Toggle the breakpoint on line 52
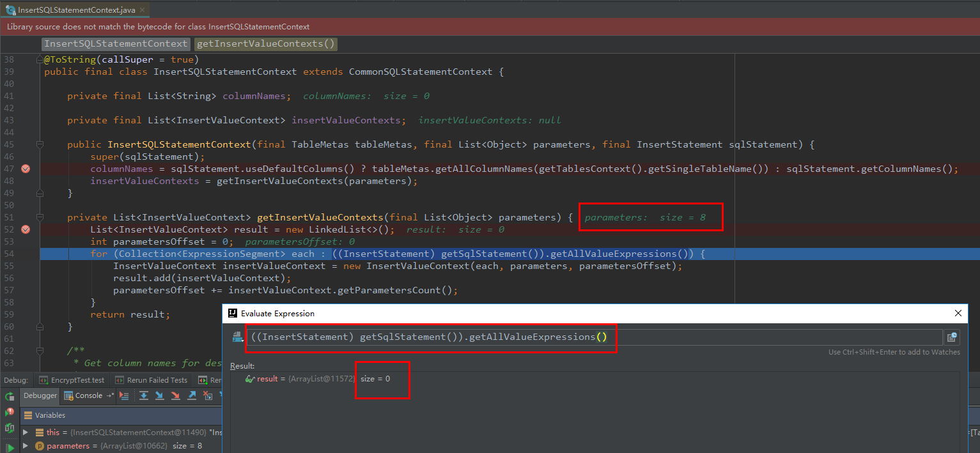The width and height of the screenshot is (980, 453). click(26, 229)
